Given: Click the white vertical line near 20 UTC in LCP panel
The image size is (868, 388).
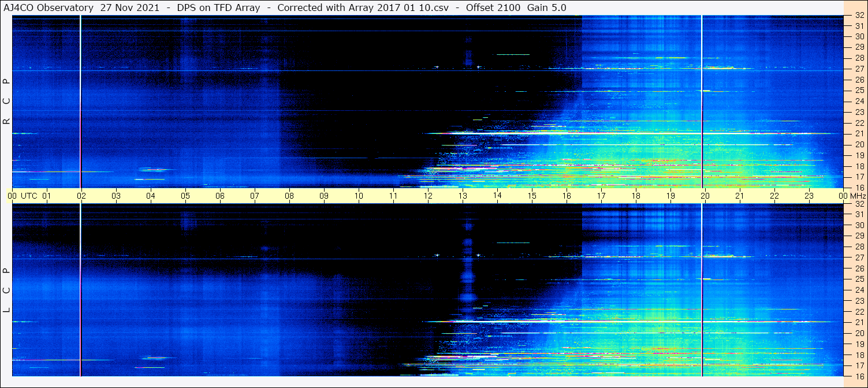Looking at the screenshot, I should pos(702,289).
